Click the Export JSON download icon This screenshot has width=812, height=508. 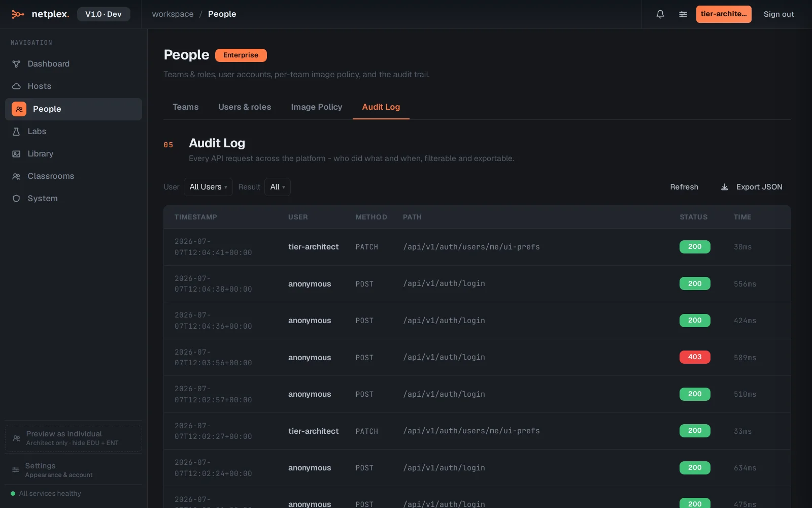coord(725,187)
